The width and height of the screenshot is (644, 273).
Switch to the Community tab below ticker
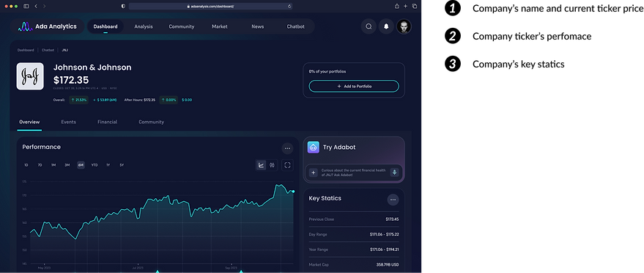click(x=151, y=122)
